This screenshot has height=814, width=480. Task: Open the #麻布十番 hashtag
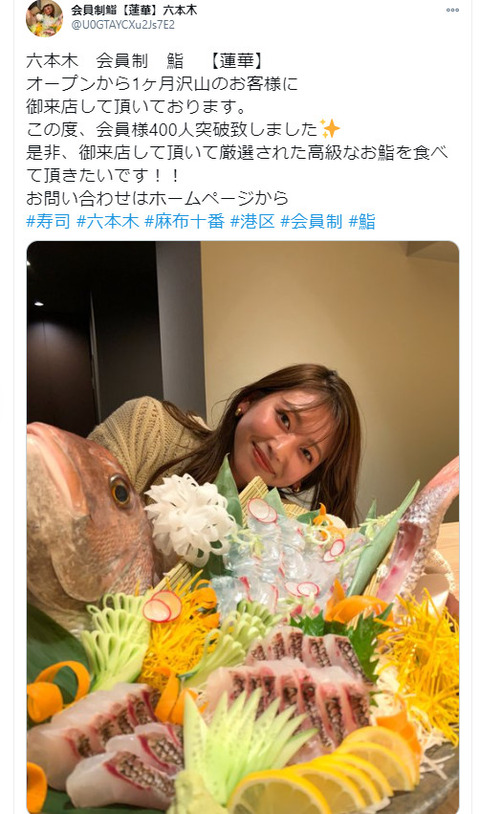tap(184, 222)
